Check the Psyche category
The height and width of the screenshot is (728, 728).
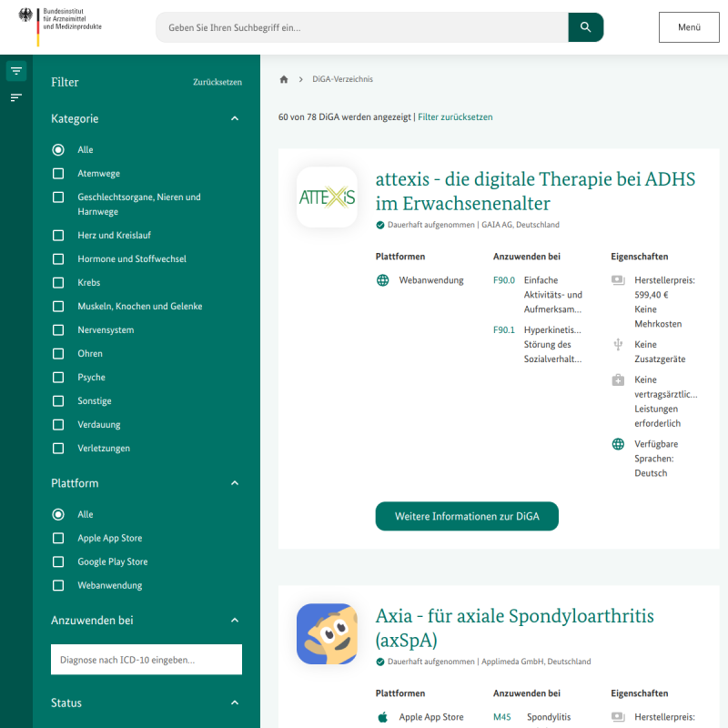58,378
